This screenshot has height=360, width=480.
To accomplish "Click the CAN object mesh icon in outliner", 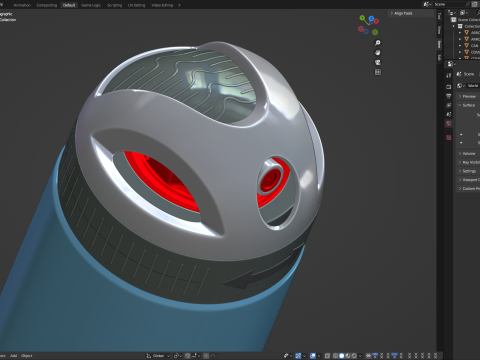I will (466, 45).
